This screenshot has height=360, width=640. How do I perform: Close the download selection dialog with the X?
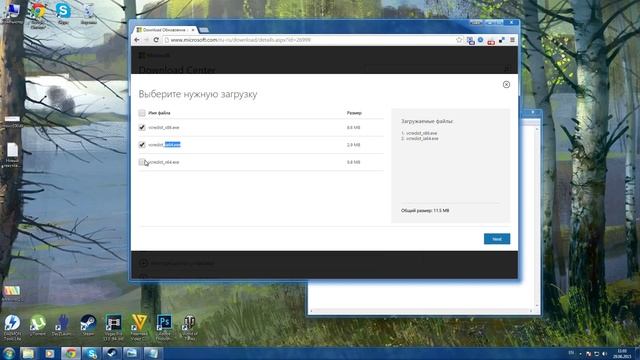coord(506,84)
